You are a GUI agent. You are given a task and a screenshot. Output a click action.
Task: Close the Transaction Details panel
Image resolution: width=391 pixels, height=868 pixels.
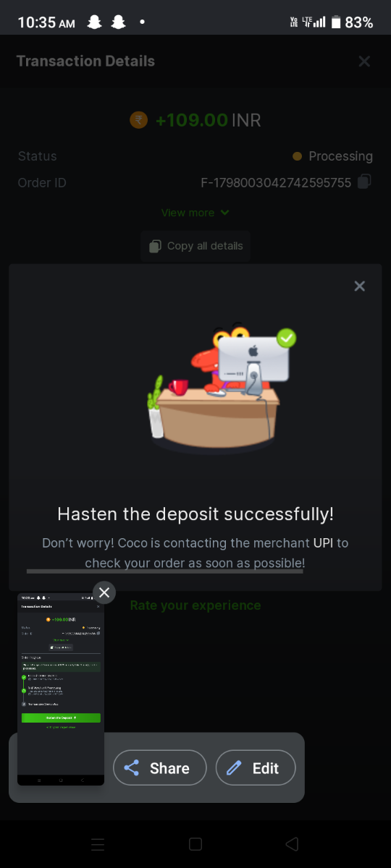coord(364,61)
